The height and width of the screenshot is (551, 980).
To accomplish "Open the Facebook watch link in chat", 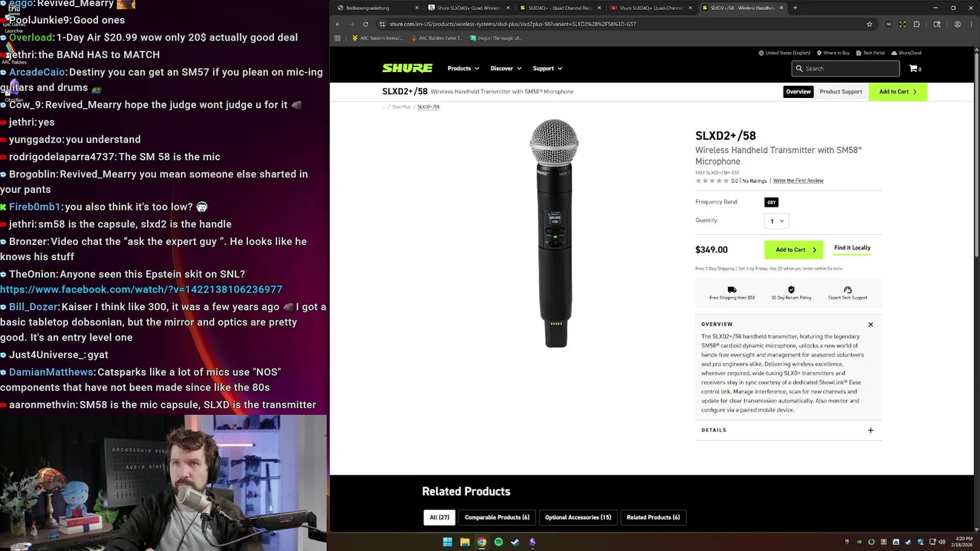I will 141,289.
